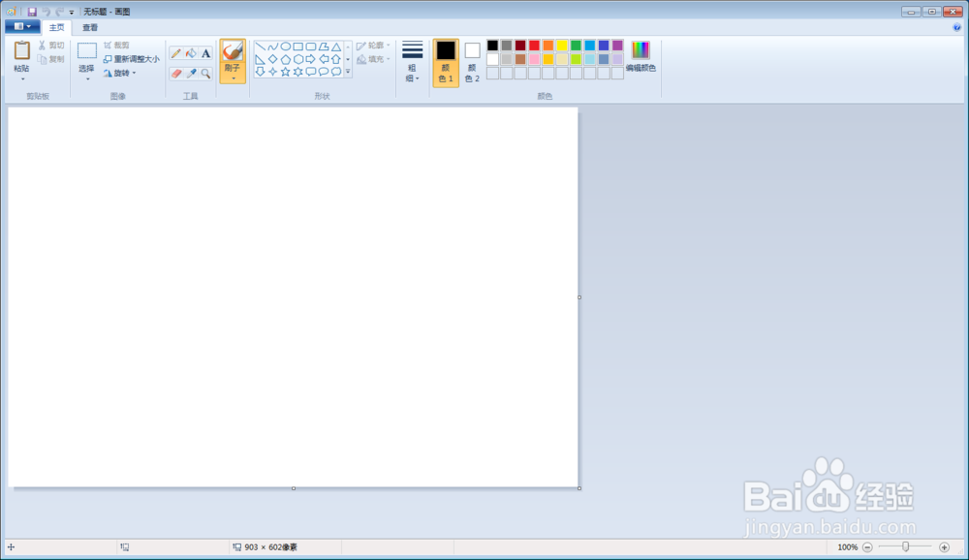Click the canvas bottom-right corner resize handle
This screenshot has height=560, width=969.
pyautogui.click(x=579, y=488)
